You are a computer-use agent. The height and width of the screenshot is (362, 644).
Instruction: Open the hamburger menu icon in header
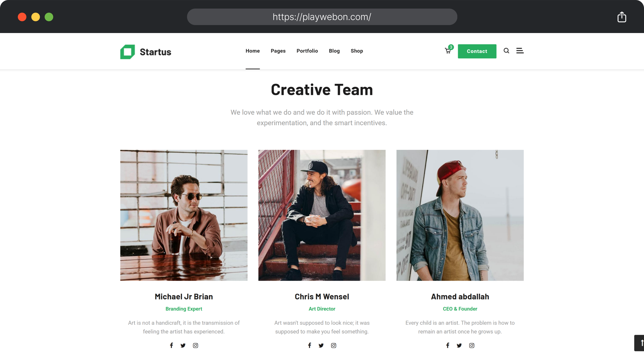(520, 51)
